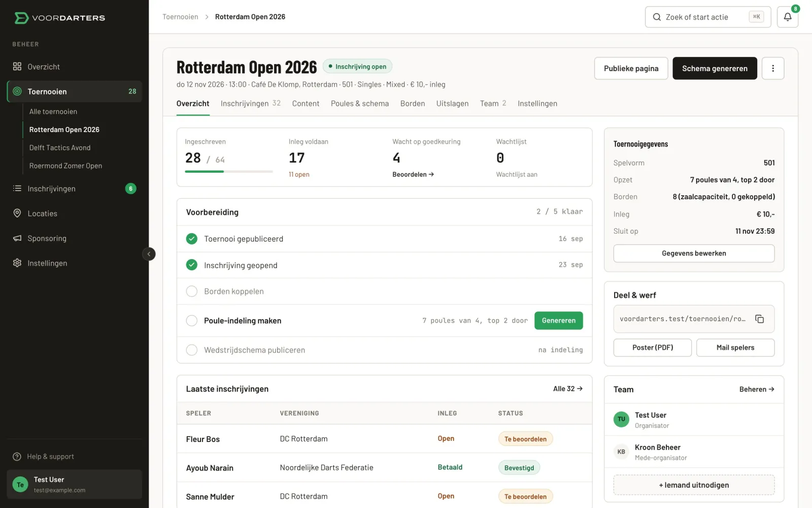
Task: Click the Ingeschreven progress bar
Action: 229,172
